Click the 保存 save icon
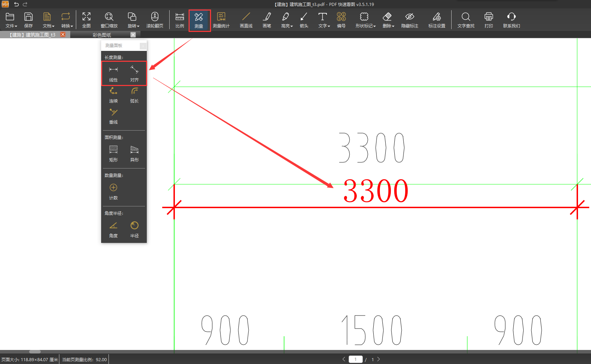The width and height of the screenshot is (591, 364). pyautogui.click(x=28, y=20)
